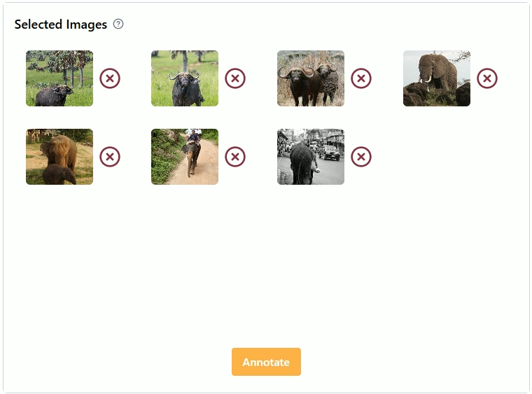
Task: Click the empty area above the Annotate button
Action: pyautogui.click(x=266, y=280)
